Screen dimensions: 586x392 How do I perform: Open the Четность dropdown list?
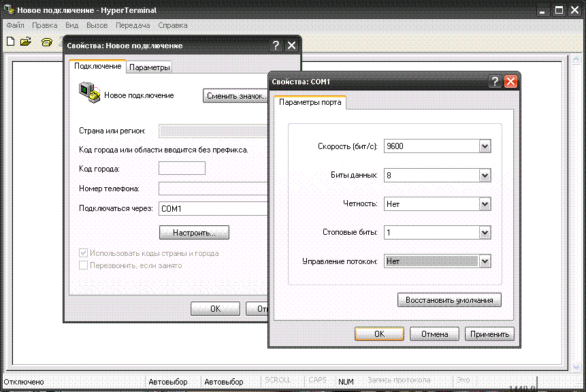point(485,203)
